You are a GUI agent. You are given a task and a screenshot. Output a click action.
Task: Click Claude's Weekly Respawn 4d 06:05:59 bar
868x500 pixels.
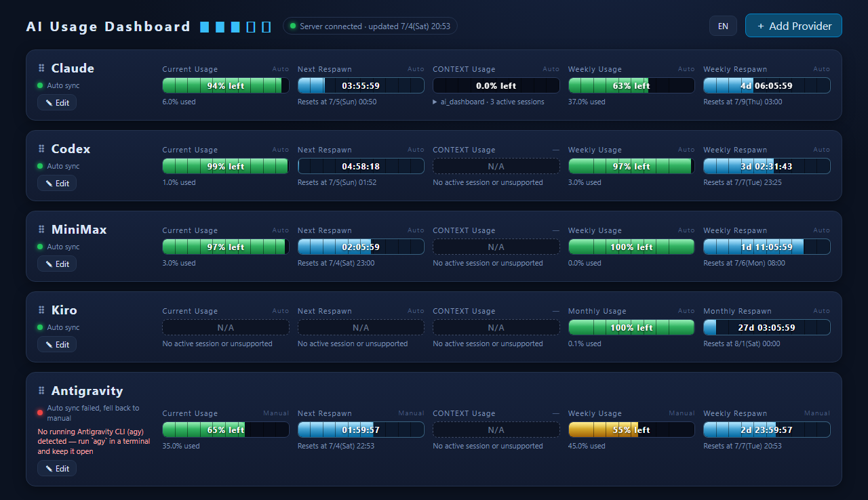click(767, 85)
